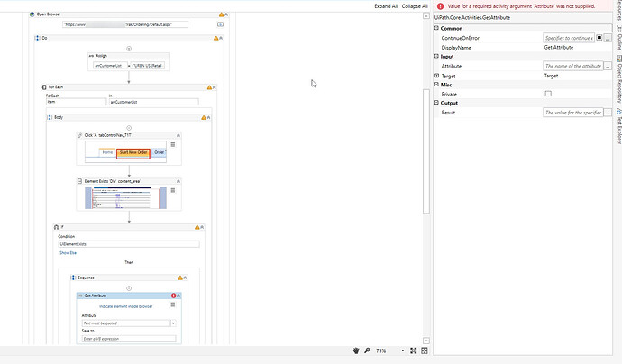Click Collapse All in the designer
Viewport: 622px width, 364px height.
[x=415, y=6]
